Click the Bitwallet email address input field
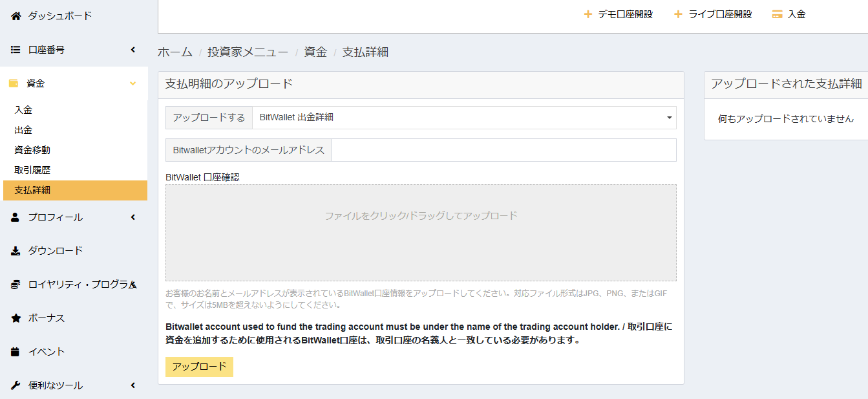Viewport: 868px width, 399px height. click(503, 150)
